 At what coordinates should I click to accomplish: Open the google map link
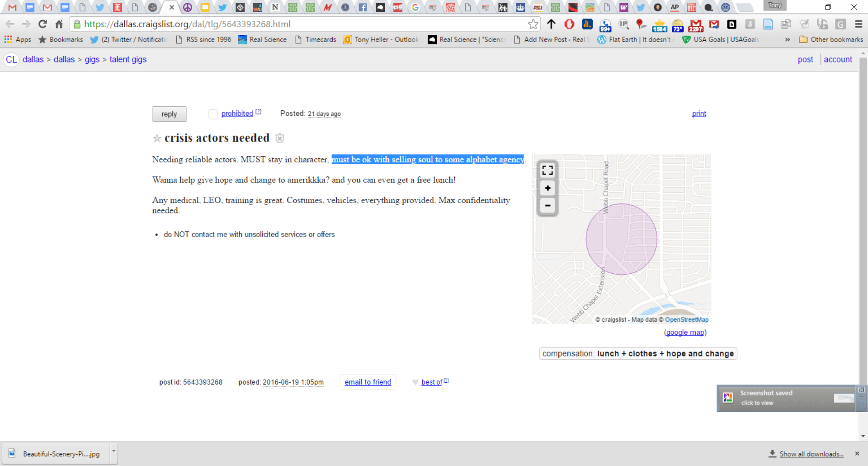685,332
